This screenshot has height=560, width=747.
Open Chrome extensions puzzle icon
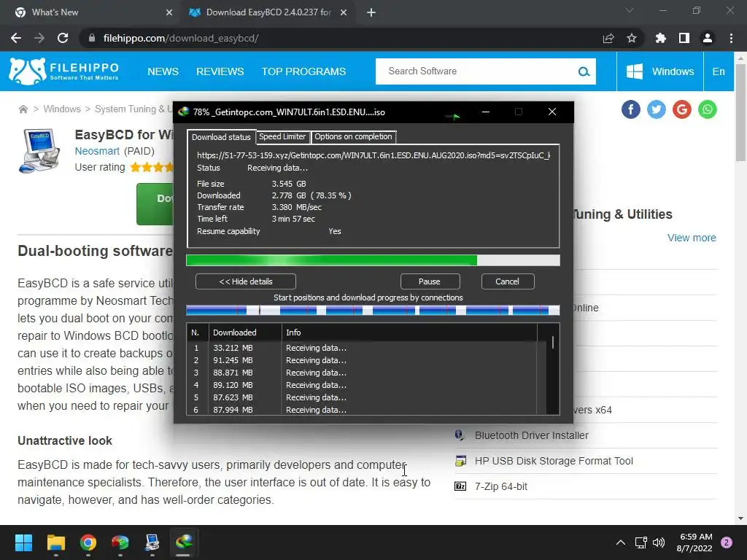point(660,38)
